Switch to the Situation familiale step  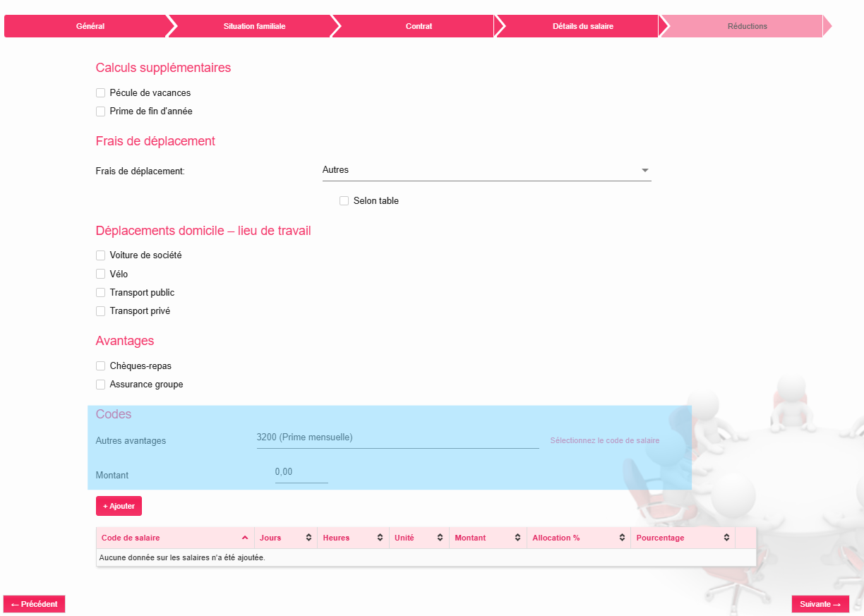pyautogui.click(x=254, y=26)
